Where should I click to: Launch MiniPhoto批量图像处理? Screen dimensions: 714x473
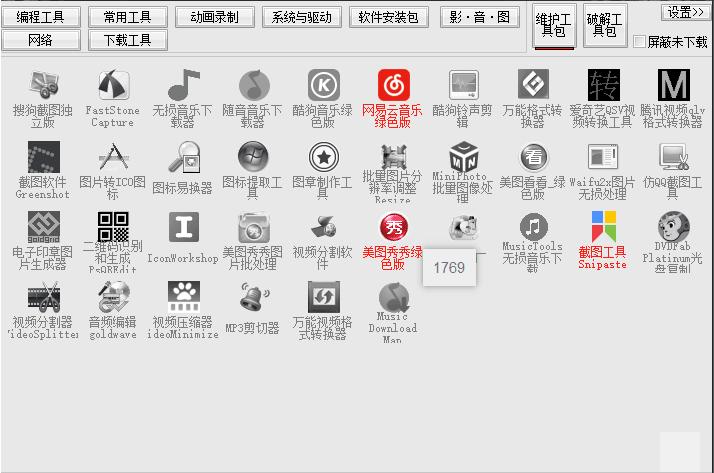464,157
